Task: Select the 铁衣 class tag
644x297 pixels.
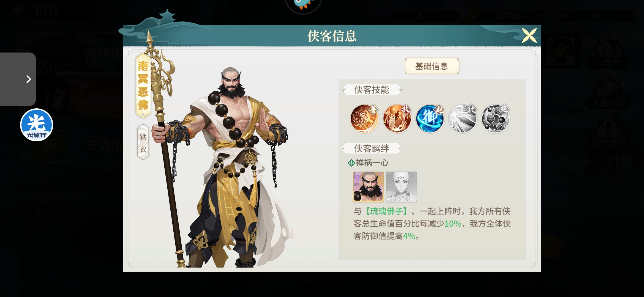Action: [143, 142]
